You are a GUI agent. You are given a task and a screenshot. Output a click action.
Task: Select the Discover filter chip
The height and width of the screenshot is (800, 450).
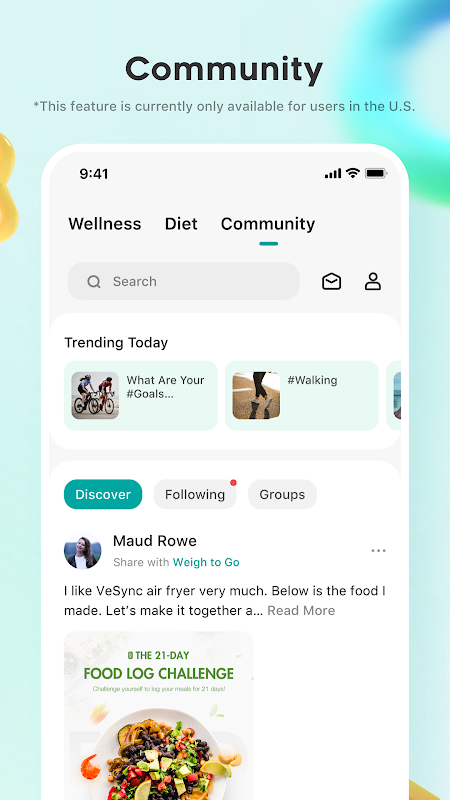(103, 494)
